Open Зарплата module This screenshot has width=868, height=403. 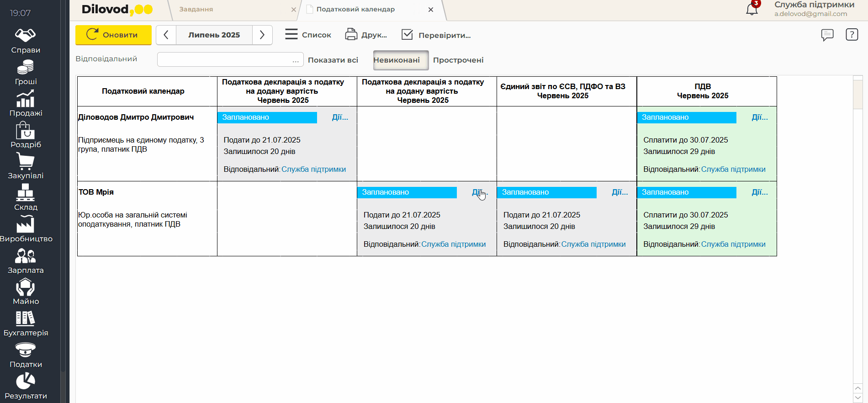[26, 261]
